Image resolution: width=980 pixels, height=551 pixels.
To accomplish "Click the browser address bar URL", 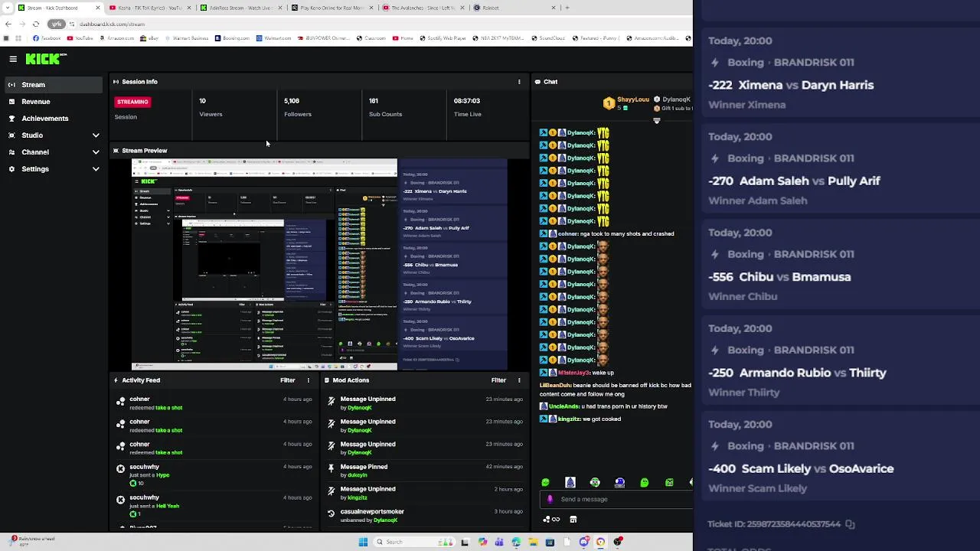I will tap(113, 24).
